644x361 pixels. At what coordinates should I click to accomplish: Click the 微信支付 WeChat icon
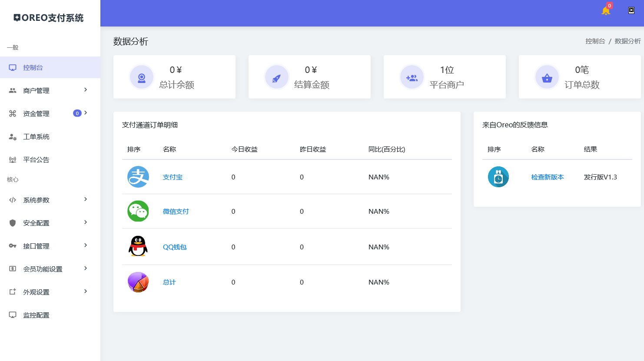coord(138,212)
